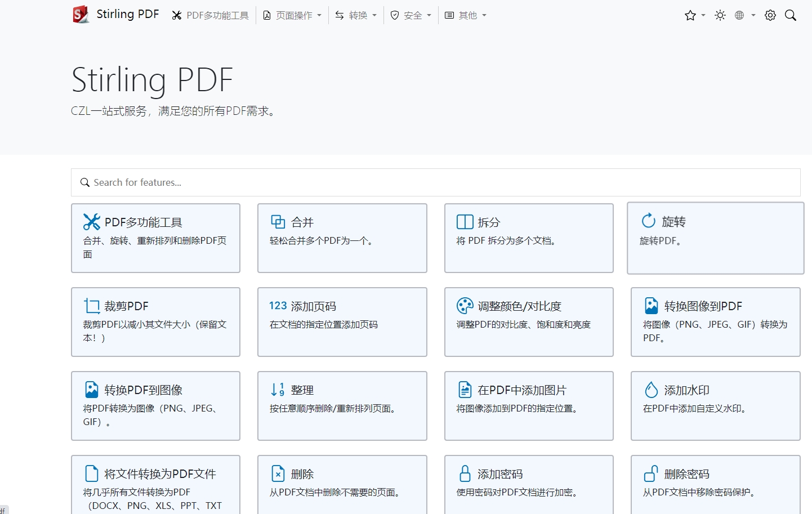Click the 整理 sort order icon
This screenshot has width=812, height=514.
tap(278, 390)
